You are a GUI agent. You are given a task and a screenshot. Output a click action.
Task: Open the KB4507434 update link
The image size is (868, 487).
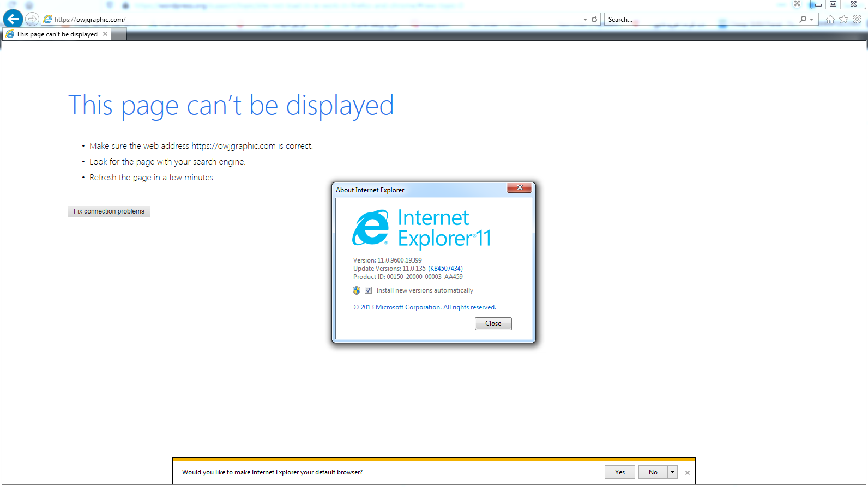click(445, 269)
